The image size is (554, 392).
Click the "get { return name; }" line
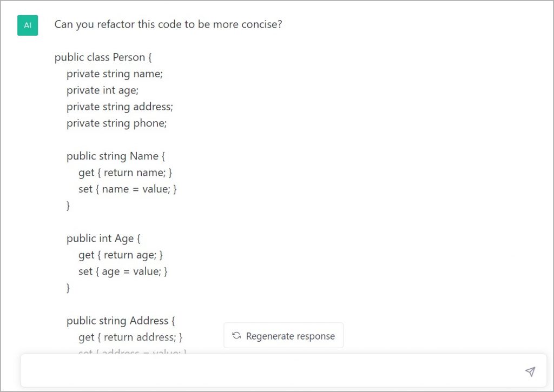(x=126, y=172)
